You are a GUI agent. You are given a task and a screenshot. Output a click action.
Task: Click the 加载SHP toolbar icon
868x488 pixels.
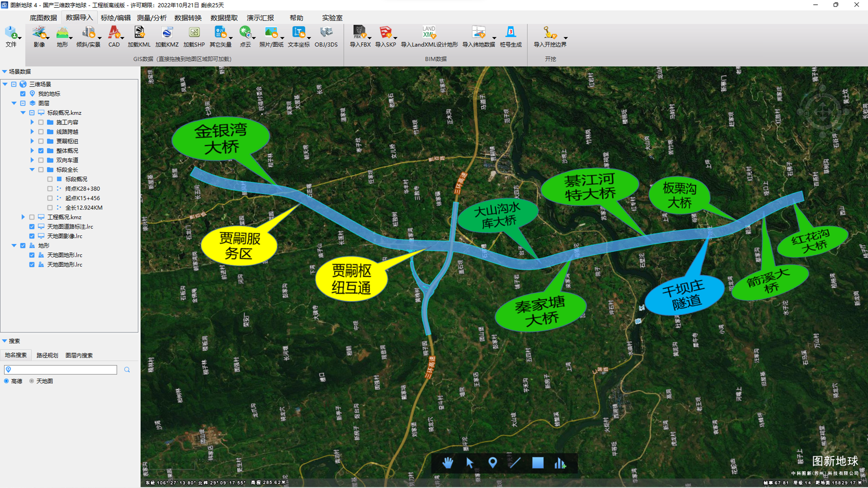click(194, 33)
